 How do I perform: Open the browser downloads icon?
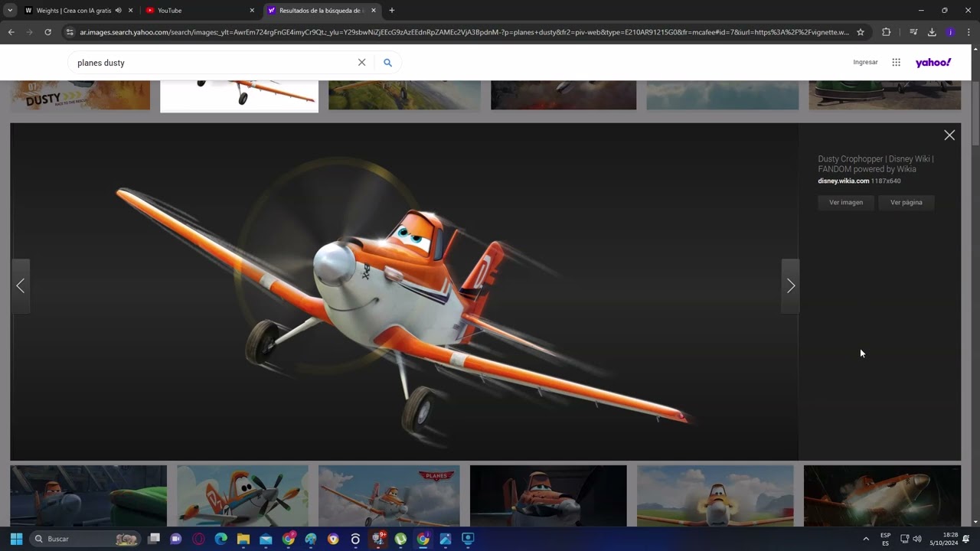(x=932, y=32)
